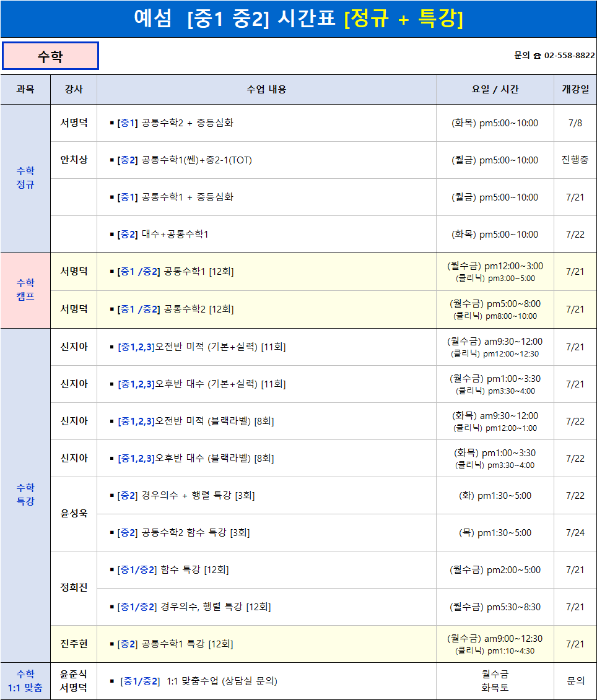This screenshot has height=700, width=597.
Task: Select [중1/중2] 함수 특강 [12회]
Action: [x=169, y=569]
